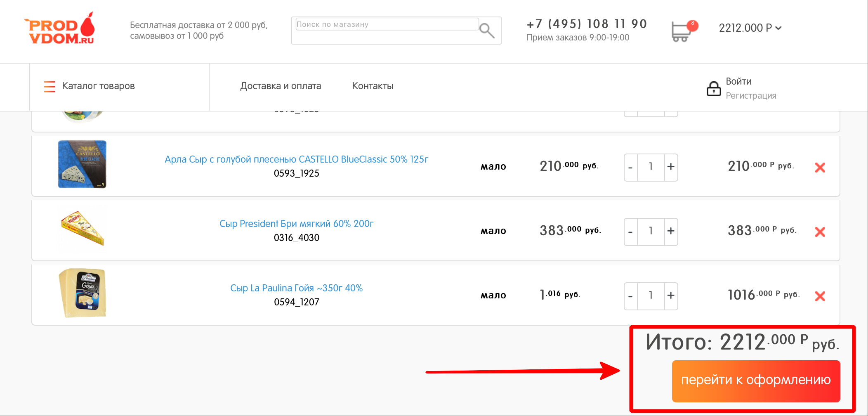Increase La Paulina Гойя quantity
The image size is (868, 416).
tap(671, 296)
